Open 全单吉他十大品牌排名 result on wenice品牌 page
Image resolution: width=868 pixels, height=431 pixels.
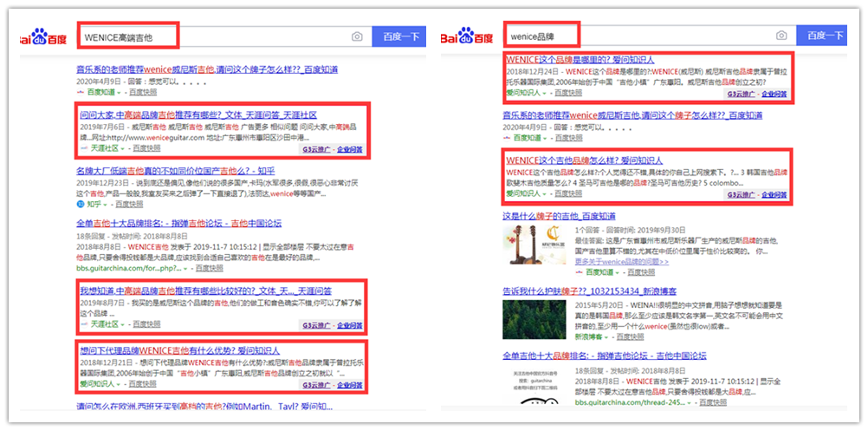click(605, 356)
